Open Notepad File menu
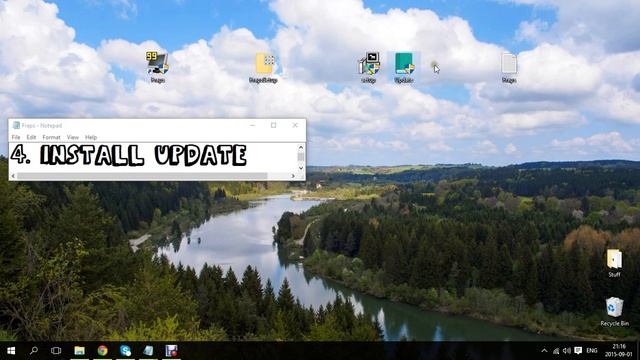This screenshot has width=640, height=360. 16,137
